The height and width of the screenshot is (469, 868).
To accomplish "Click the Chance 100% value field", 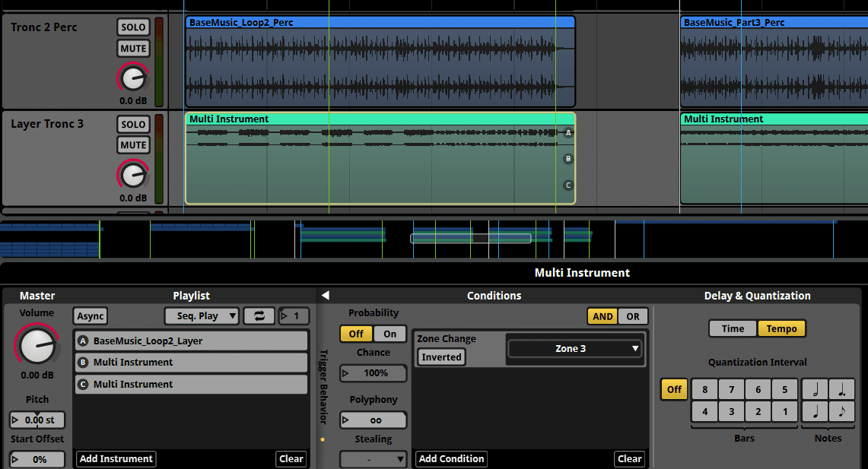I will coord(373,373).
